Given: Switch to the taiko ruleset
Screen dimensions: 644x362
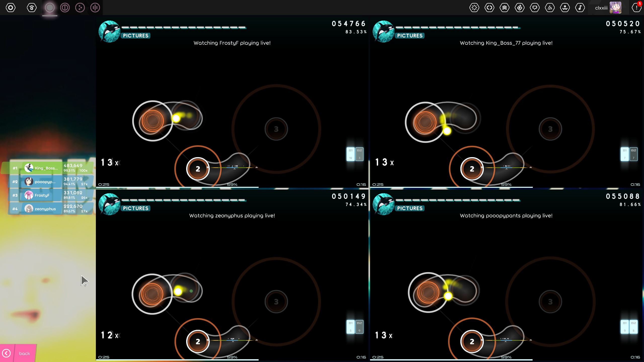Looking at the screenshot, I should (65, 8).
